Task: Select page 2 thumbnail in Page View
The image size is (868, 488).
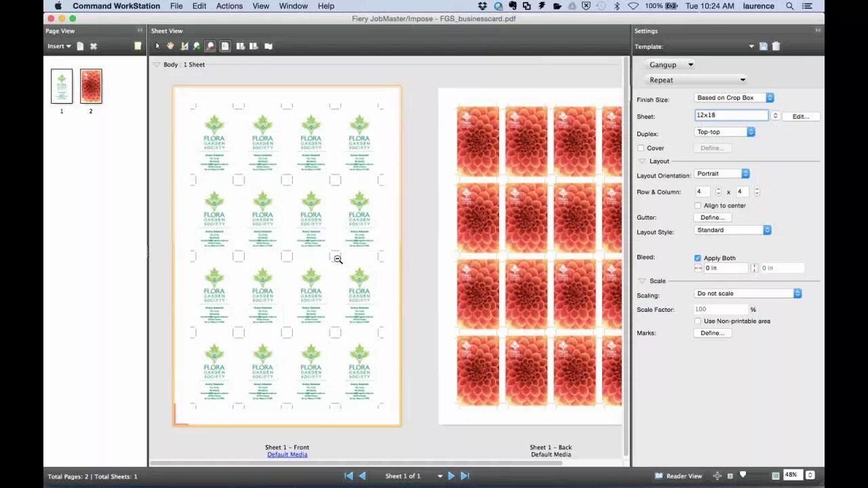Action: click(91, 86)
